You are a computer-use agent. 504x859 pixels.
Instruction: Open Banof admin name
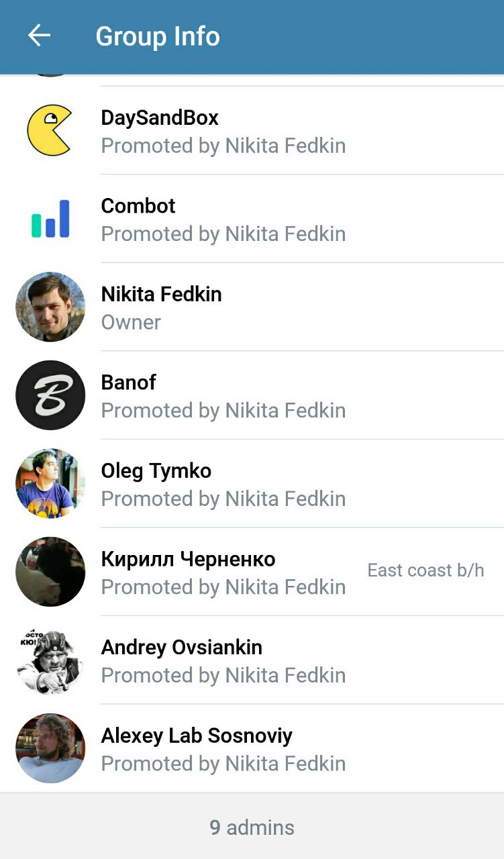[128, 383]
